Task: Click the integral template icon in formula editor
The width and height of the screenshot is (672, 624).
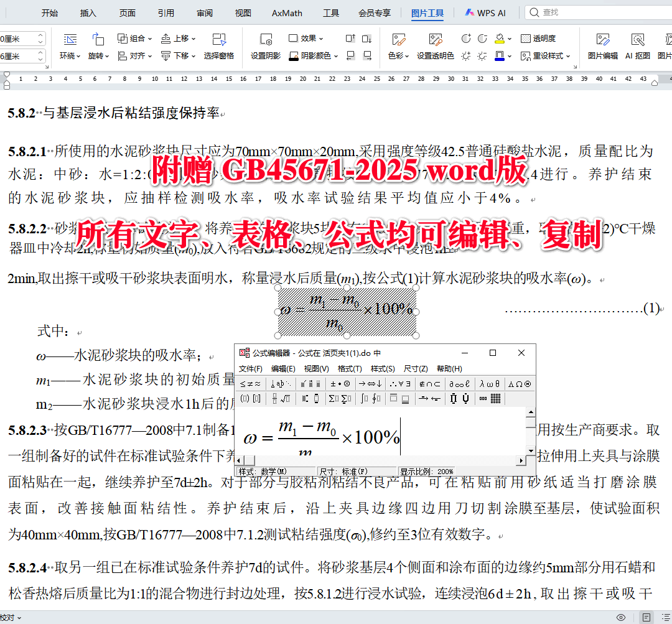Action: point(363,399)
